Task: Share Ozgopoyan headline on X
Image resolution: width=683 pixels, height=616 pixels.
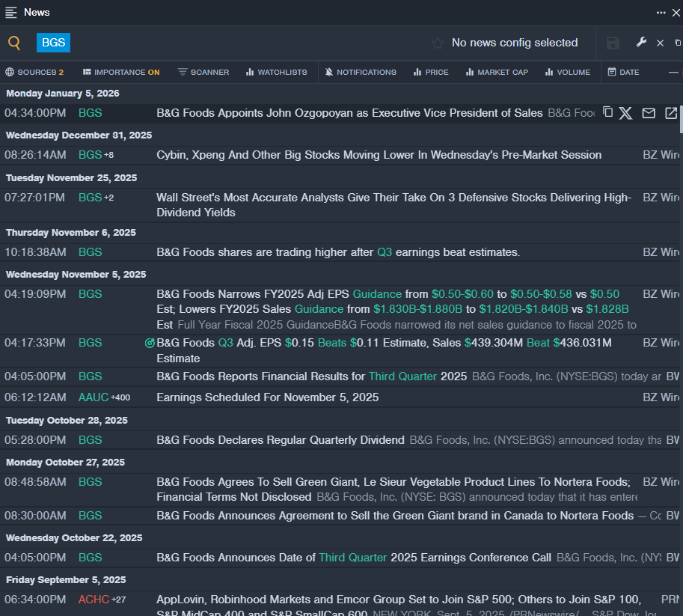Action: (625, 113)
